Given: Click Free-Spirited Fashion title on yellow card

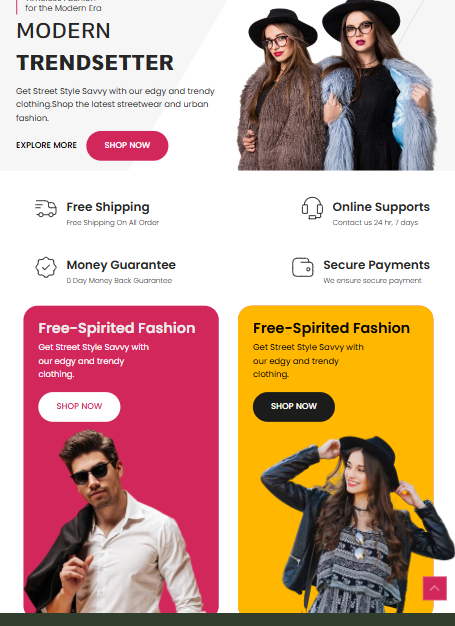Looking at the screenshot, I should tap(331, 328).
